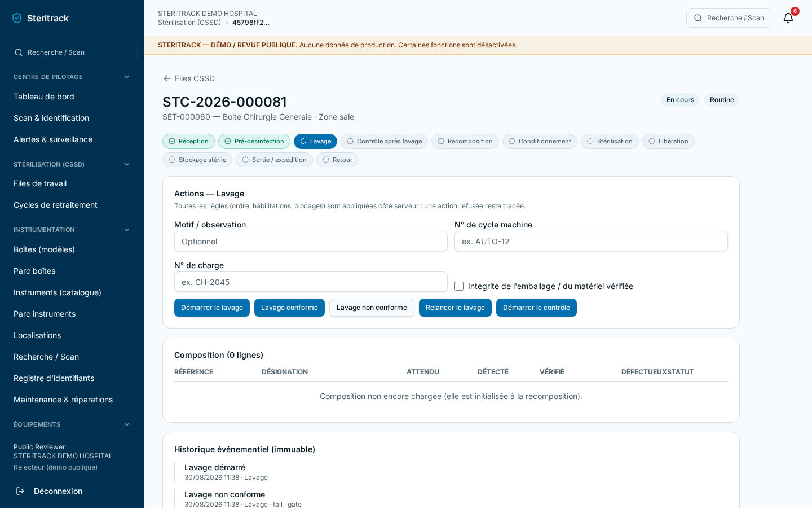Click the Steritrack shield logo icon
Image resolution: width=812 pixels, height=508 pixels.
[17, 18]
